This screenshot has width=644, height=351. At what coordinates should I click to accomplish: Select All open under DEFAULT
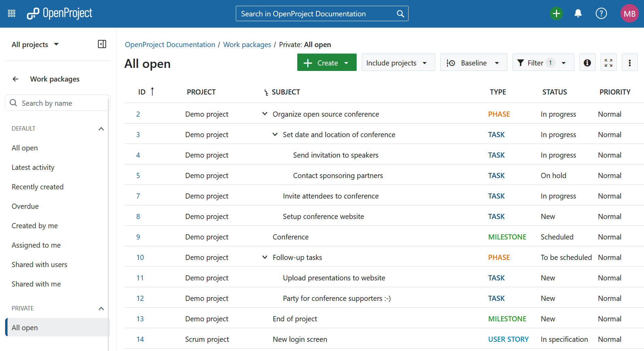click(25, 148)
